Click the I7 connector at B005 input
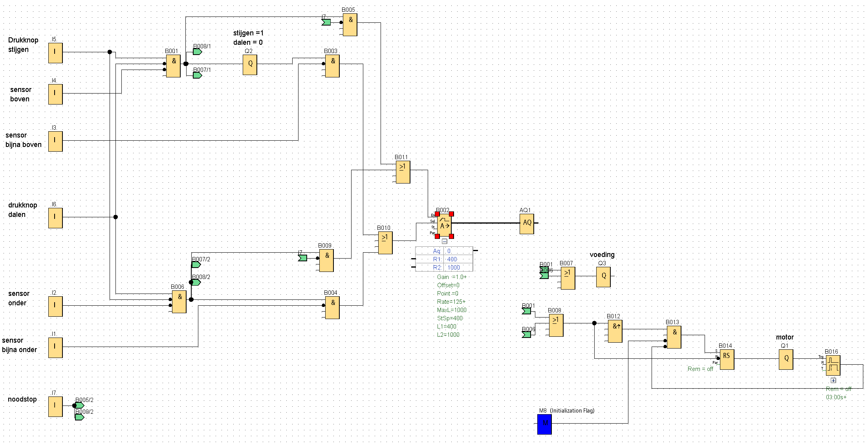 [326, 22]
